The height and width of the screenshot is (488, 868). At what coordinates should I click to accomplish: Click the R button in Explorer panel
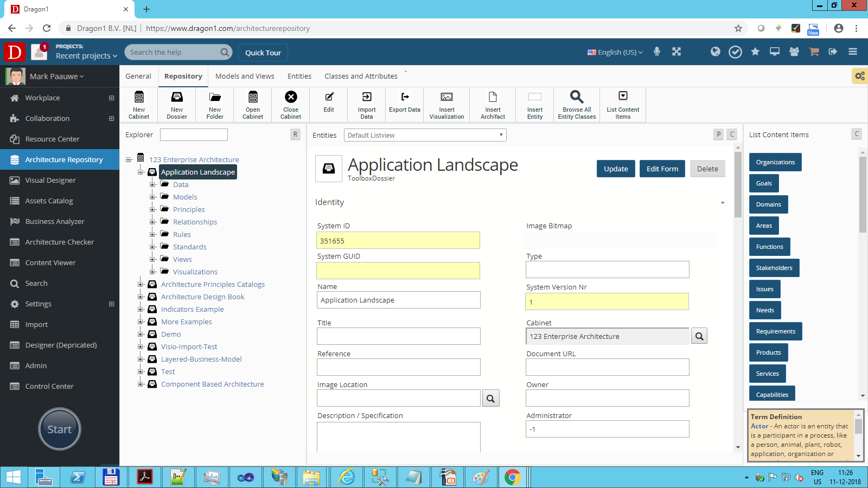(x=295, y=134)
